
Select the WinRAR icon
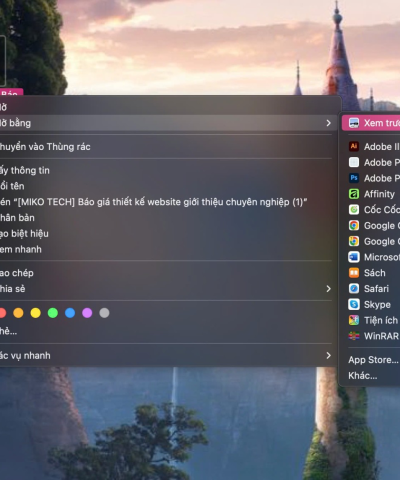[x=354, y=336]
